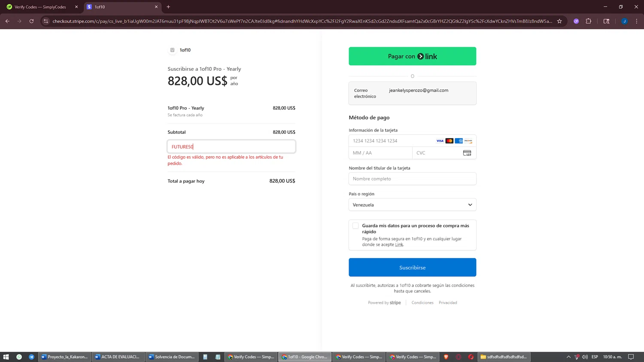Click 'Se factura cada año' text

coord(185,115)
